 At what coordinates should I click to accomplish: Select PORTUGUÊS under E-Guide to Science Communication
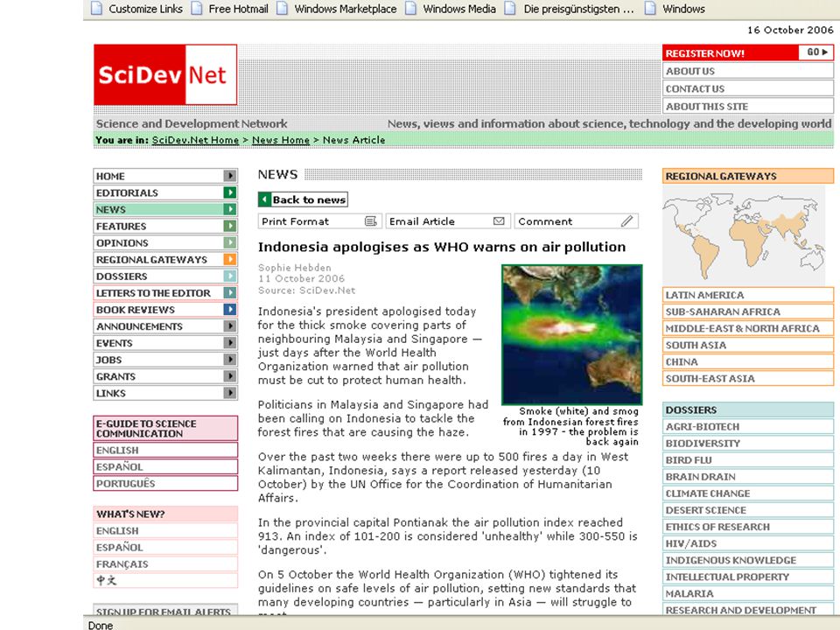pyautogui.click(x=165, y=483)
